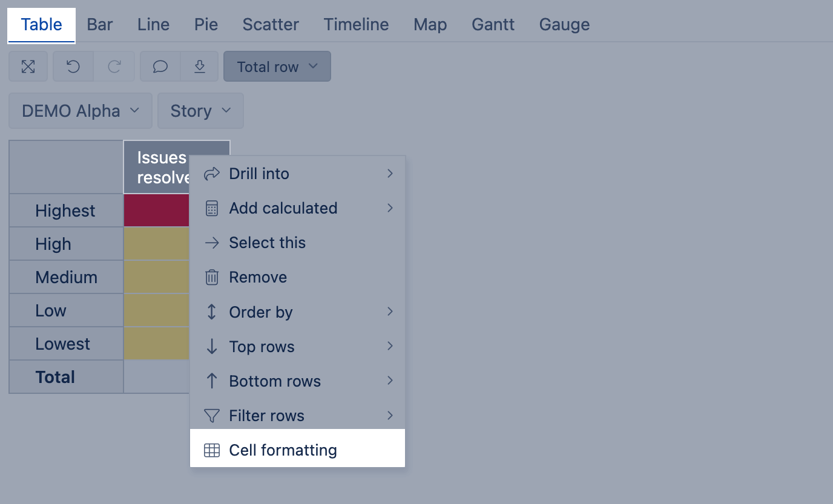Click the red Highest row cell
833x504 pixels.
[156, 211]
